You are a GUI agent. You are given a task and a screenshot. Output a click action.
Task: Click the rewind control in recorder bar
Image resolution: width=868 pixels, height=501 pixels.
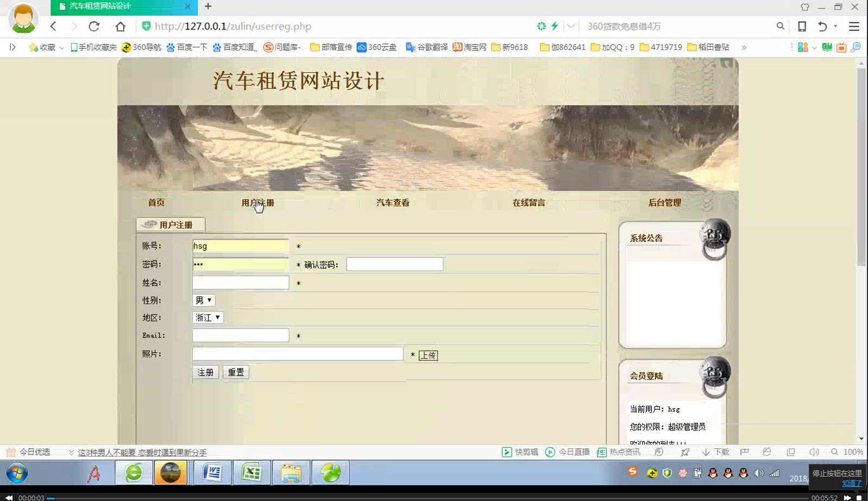(9, 498)
